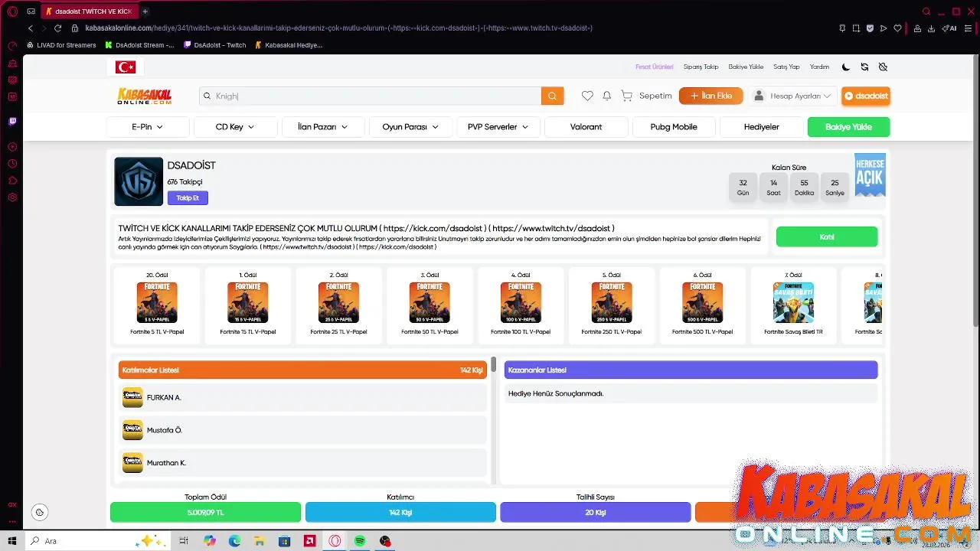Click the Turkish flag language icon

tap(126, 67)
